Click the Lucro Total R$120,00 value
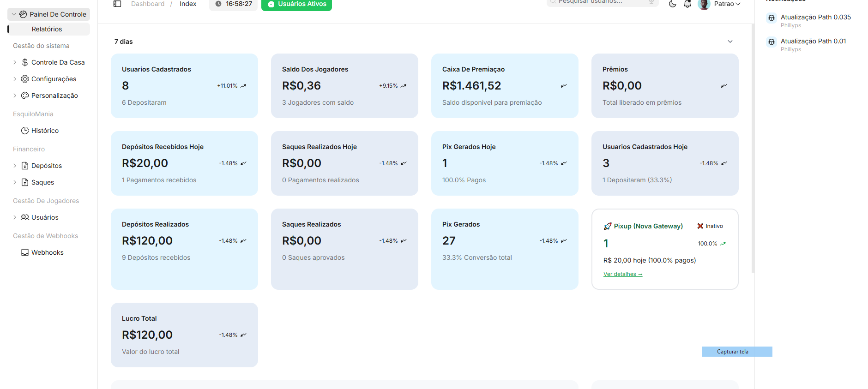 point(147,335)
